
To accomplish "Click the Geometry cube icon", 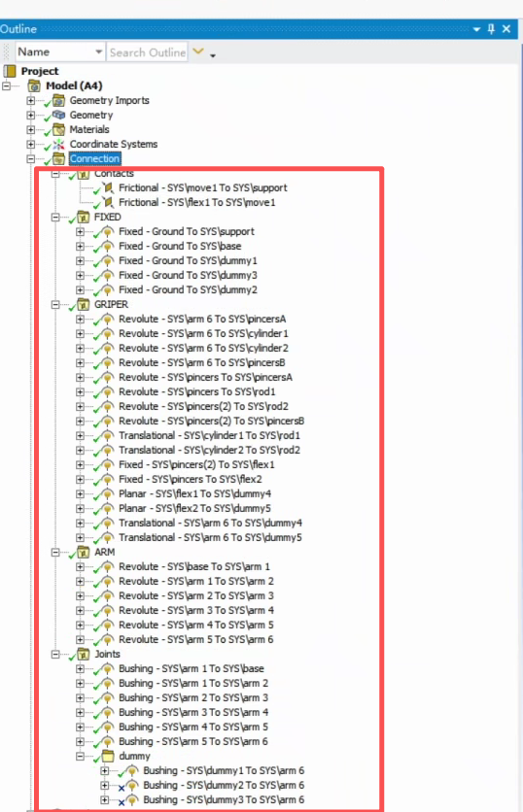I will (x=59, y=115).
